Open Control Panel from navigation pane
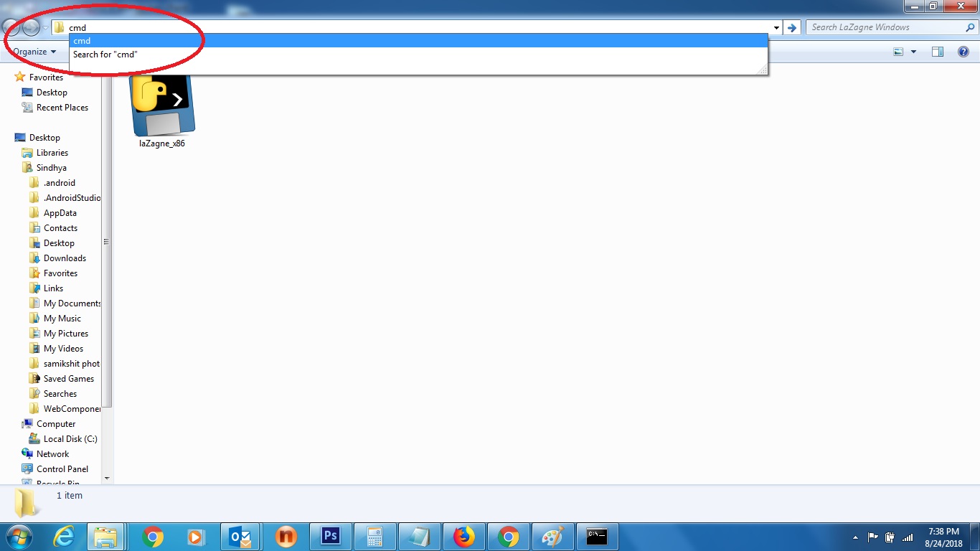The image size is (980, 551). [x=62, y=469]
